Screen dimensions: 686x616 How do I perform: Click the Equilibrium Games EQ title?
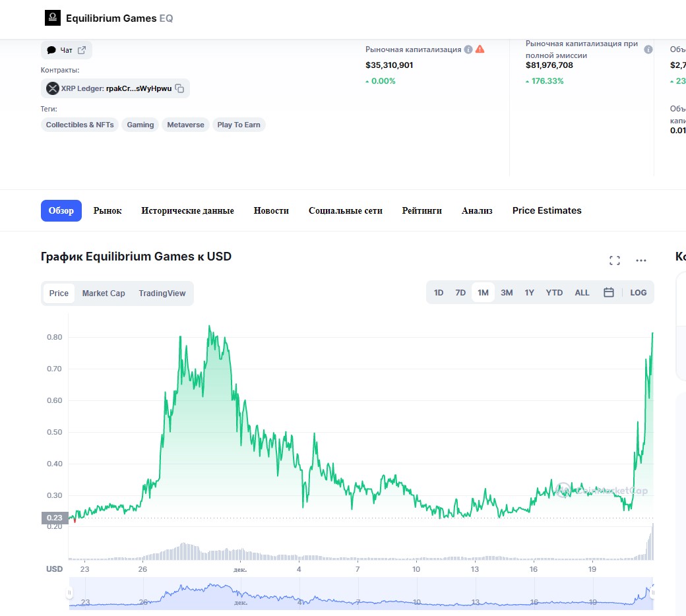tap(119, 18)
